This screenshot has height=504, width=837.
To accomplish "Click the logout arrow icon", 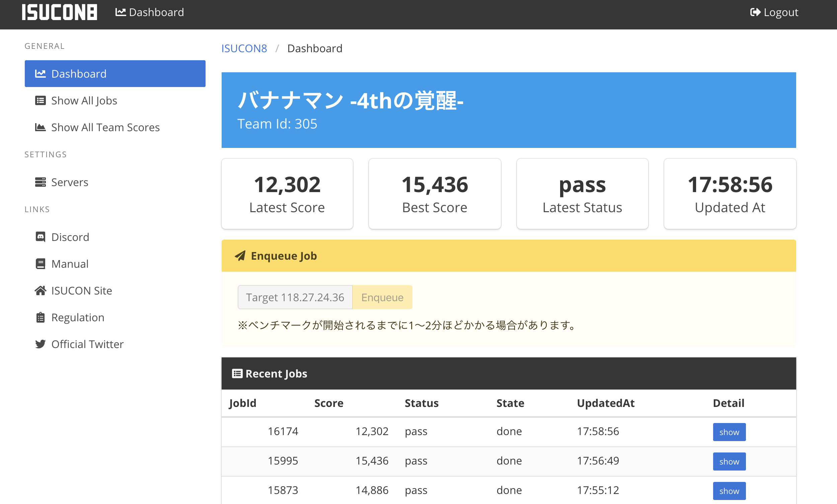I will pos(755,12).
